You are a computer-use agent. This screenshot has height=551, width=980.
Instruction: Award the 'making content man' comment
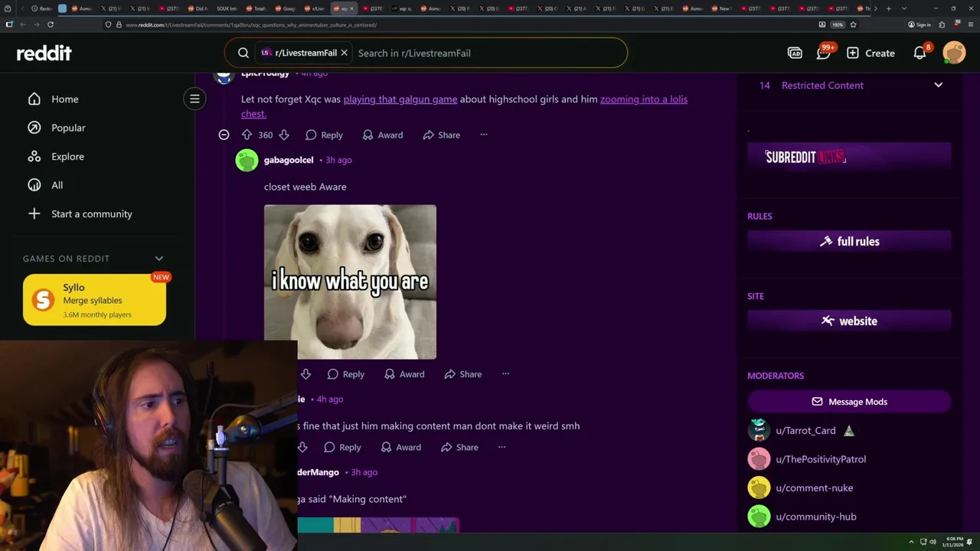click(x=400, y=447)
